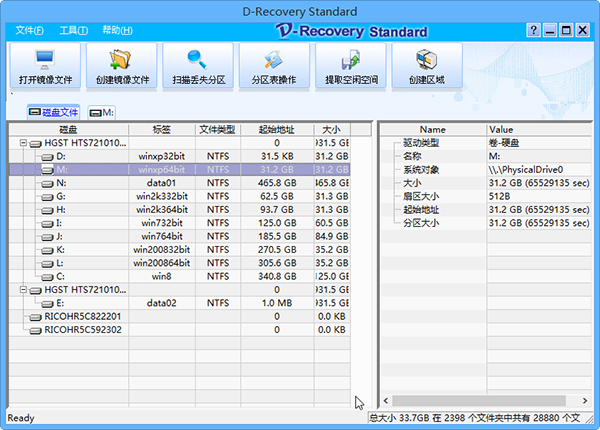600x430 pixels.
Task: Open the 帮助(H) menu
Action: (117, 30)
